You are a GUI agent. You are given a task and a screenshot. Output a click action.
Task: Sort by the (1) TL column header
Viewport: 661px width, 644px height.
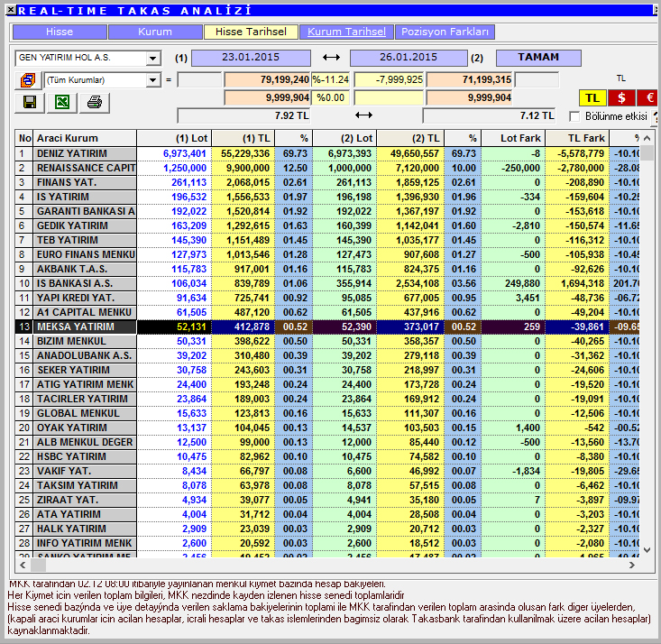click(243, 138)
